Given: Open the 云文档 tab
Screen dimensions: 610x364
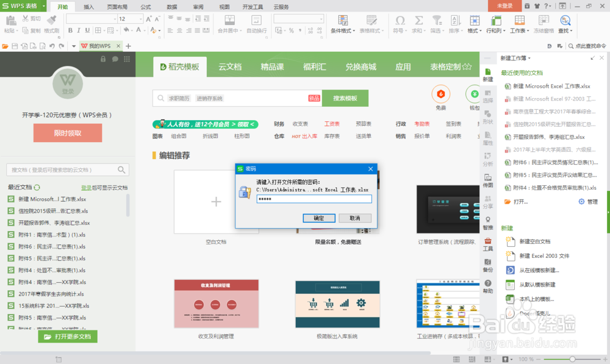Looking at the screenshot, I should pyautogui.click(x=230, y=67).
